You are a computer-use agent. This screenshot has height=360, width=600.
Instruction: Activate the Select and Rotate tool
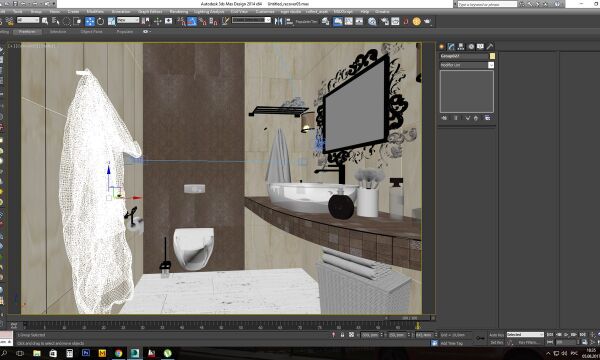(x=100, y=21)
